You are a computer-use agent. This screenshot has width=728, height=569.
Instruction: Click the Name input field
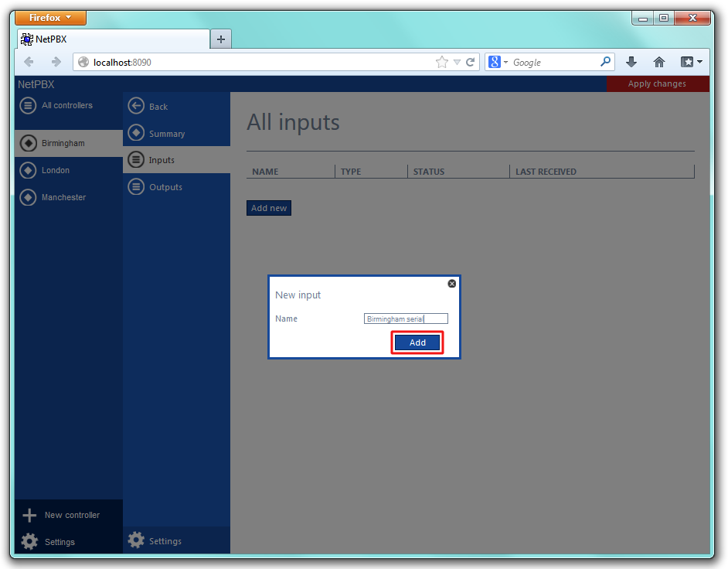point(406,319)
